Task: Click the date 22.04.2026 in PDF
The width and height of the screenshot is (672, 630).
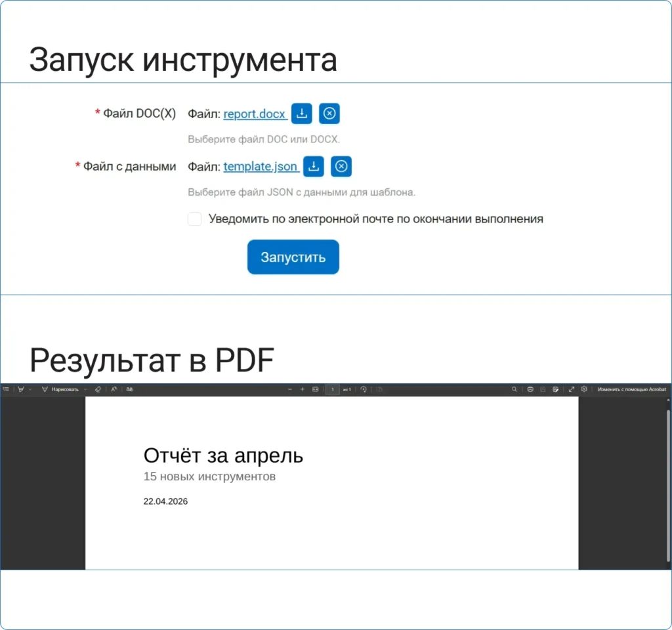Action: click(x=165, y=501)
